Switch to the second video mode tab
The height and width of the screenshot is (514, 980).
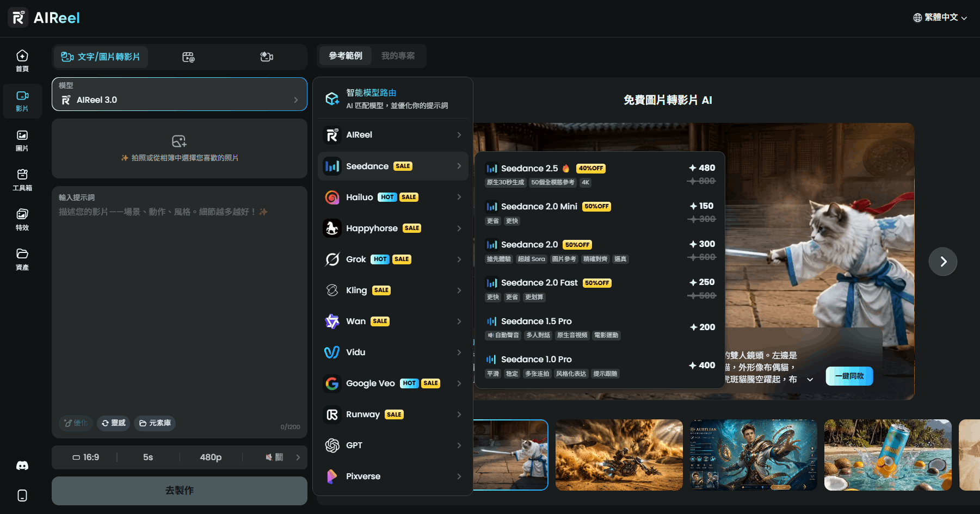click(x=188, y=57)
